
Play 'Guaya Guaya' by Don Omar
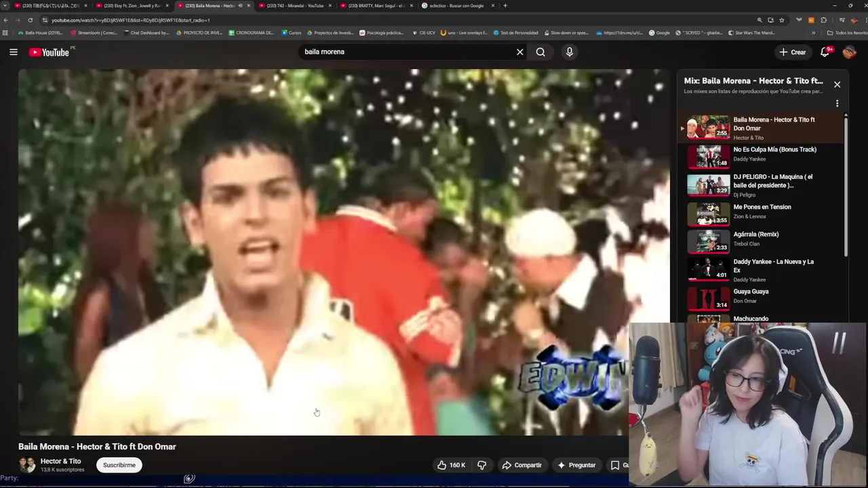click(x=762, y=298)
